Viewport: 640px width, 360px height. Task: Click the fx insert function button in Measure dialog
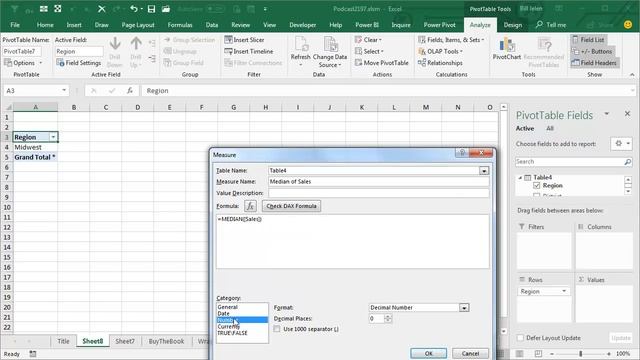pyautogui.click(x=250, y=206)
